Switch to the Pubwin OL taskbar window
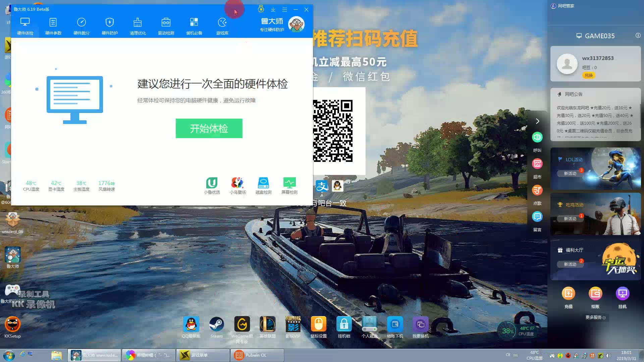 257,355
